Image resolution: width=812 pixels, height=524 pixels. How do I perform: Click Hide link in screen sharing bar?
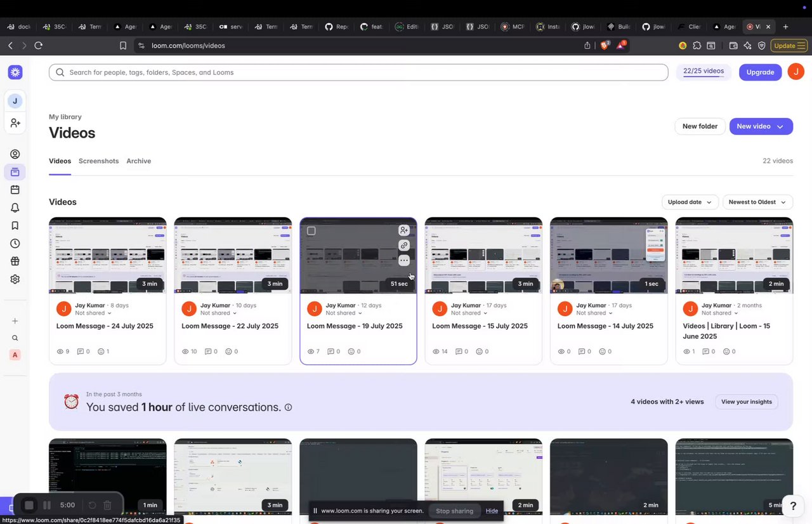pyautogui.click(x=492, y=511)
